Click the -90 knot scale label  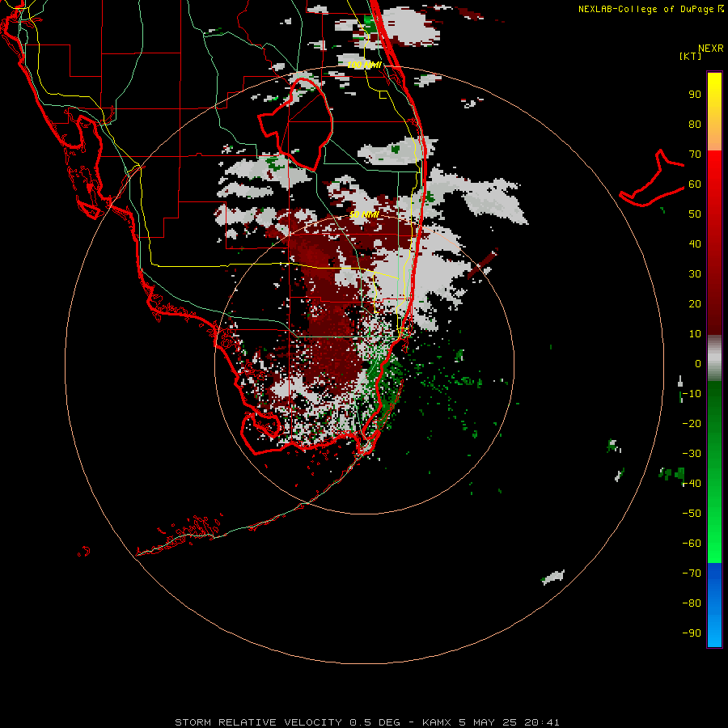[692, 633]
